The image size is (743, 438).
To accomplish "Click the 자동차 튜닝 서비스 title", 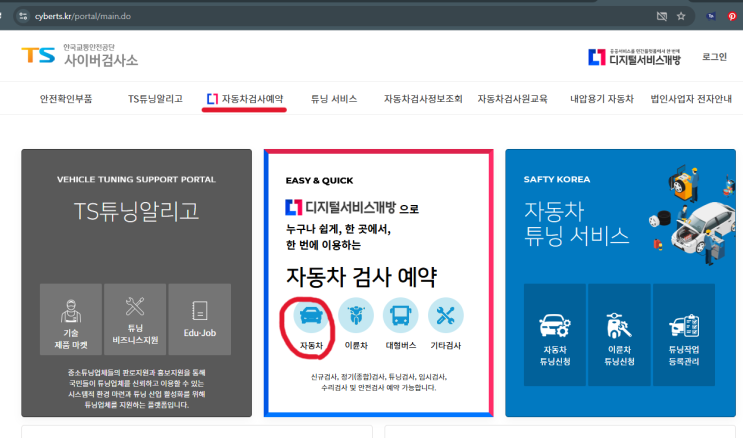I will pyautogui.click(x=576, y=224).
